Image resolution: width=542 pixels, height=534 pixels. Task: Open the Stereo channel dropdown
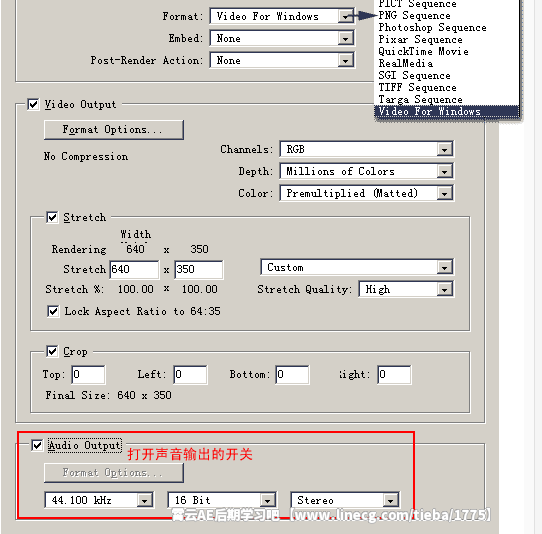(x=345, y=500)
